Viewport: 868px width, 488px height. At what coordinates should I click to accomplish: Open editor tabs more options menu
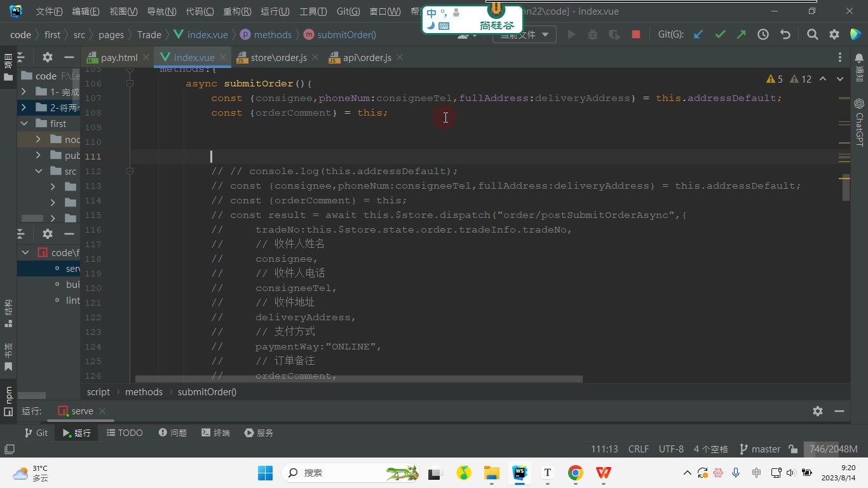[x=840, y=57]
